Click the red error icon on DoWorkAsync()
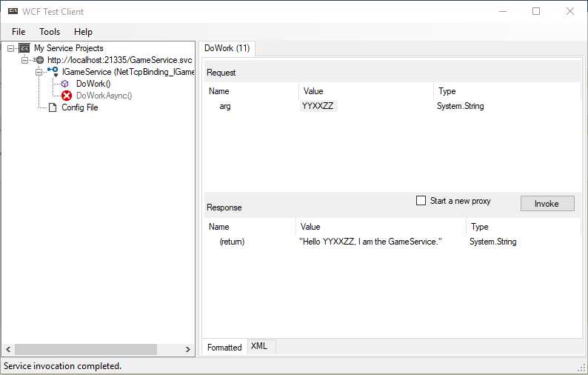Viewport: 588px width, 375px height. coord(67,96)
